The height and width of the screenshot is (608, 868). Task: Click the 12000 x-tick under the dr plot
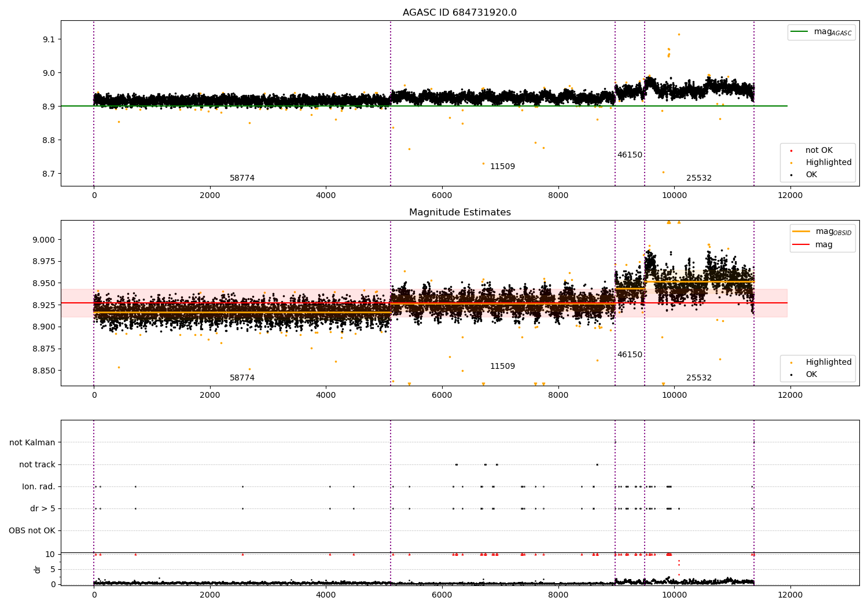tap(790, 595)
